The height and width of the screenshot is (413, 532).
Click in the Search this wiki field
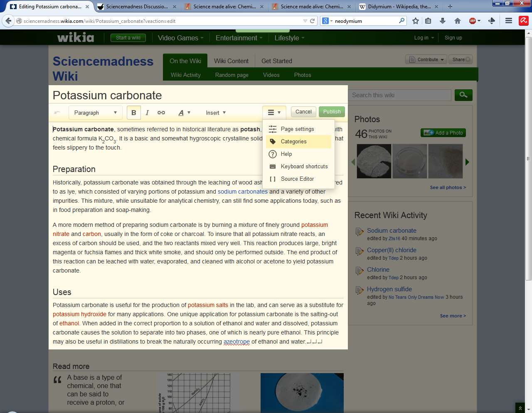pyautogui.click(x=399, y=95)
